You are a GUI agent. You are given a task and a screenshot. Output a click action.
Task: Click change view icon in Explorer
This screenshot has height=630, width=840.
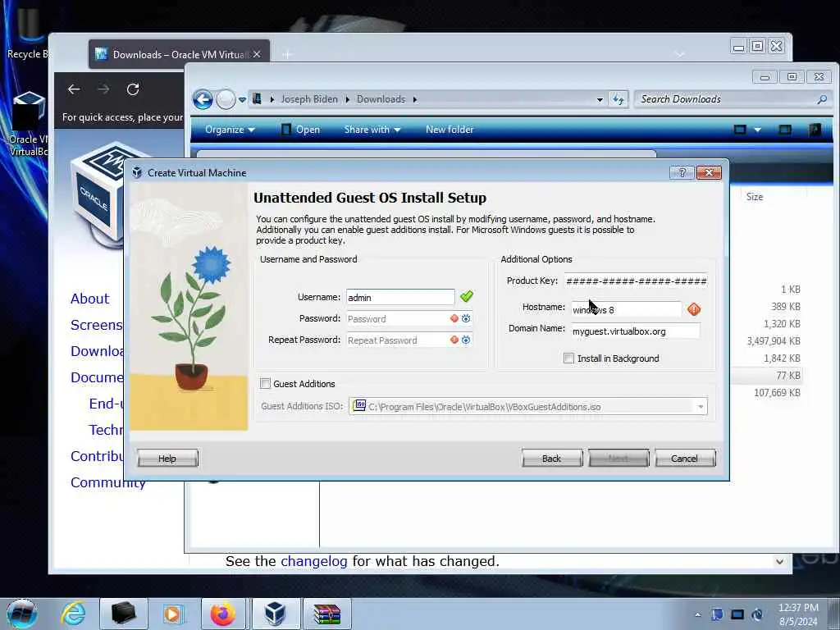tap(740, 130)
